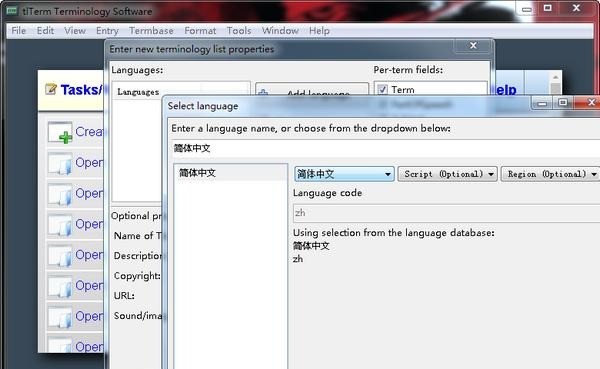The width and height of the screenshot is (600, 369).
Task: Click the Tasks notepad icon
Action: (51, 89)
